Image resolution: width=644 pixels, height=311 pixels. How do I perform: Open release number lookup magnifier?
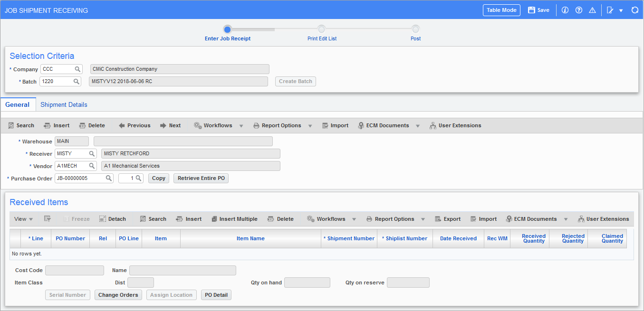point(138,178)
